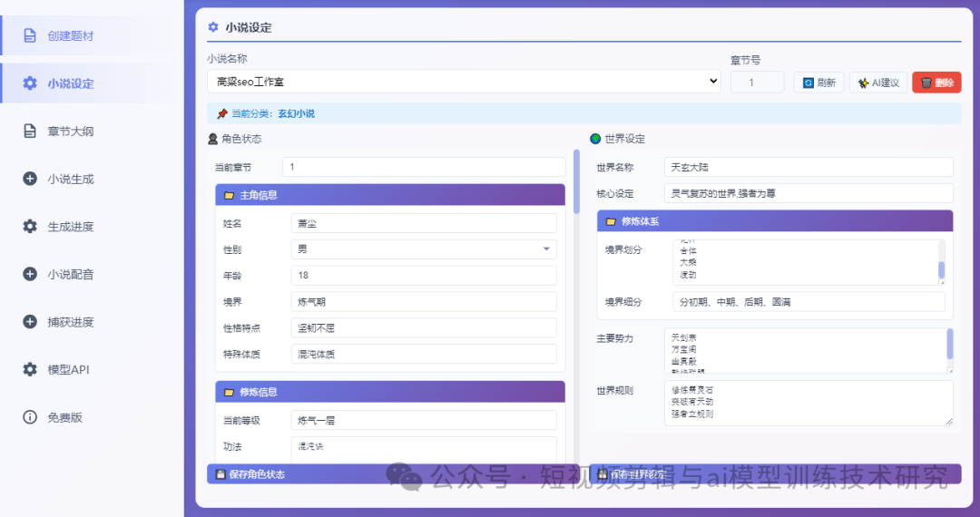Viewport: 980px width, 517px height.
Task: Click the 小说设定 gear icon in sidebar
Action: coord(29,83)
